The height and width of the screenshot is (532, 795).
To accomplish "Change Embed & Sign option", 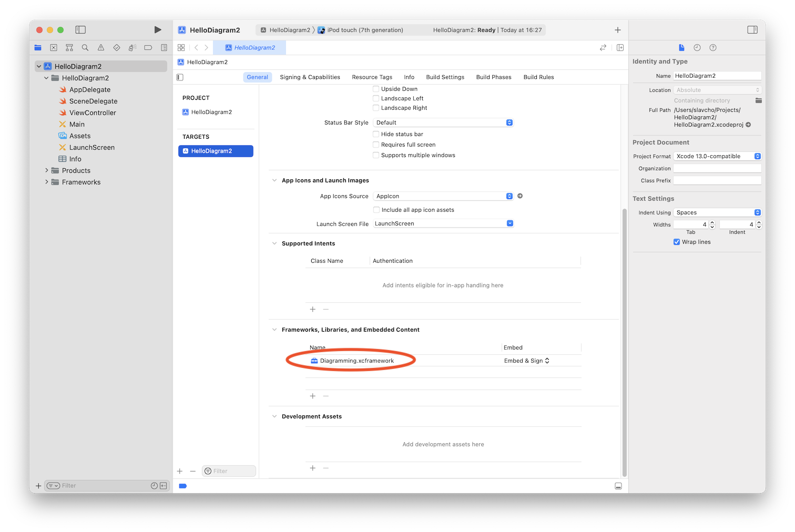I will [x=527, y=361].
